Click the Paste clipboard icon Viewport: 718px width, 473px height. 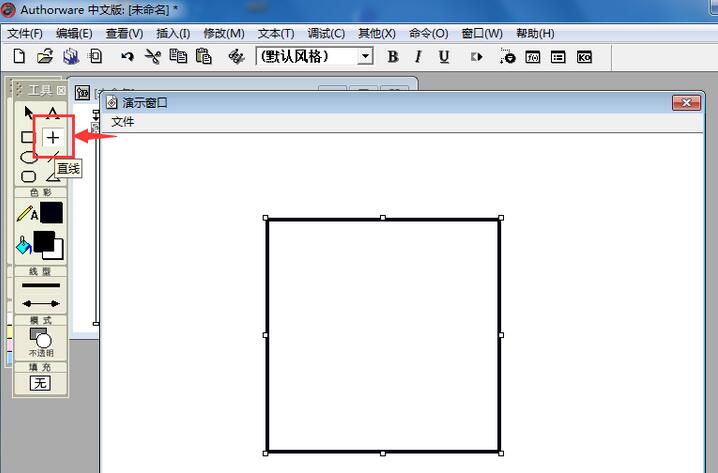tap(203, 57)
